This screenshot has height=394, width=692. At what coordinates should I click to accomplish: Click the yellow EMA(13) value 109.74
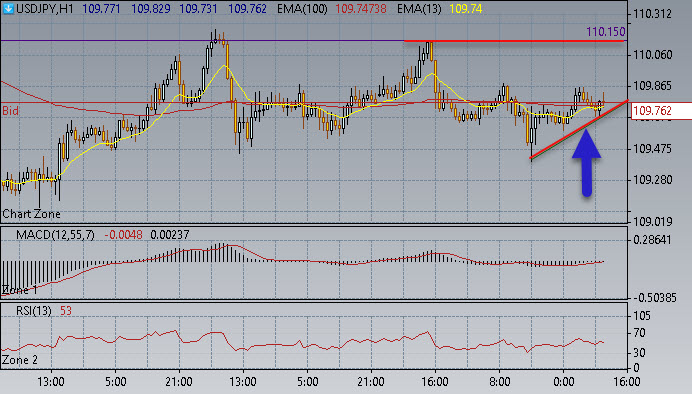[466, 9]
